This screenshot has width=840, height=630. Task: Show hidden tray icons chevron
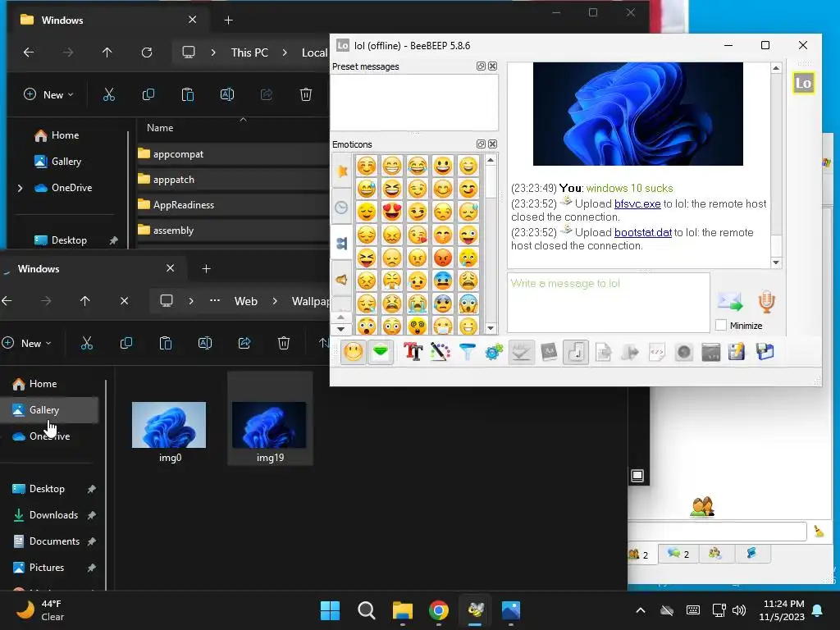640,610
